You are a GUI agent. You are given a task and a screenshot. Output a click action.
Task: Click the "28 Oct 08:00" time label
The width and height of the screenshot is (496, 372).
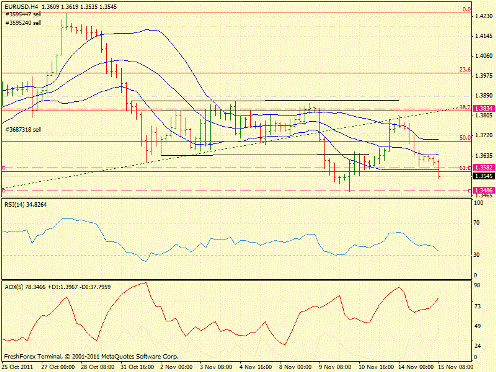tap(98, 367)
